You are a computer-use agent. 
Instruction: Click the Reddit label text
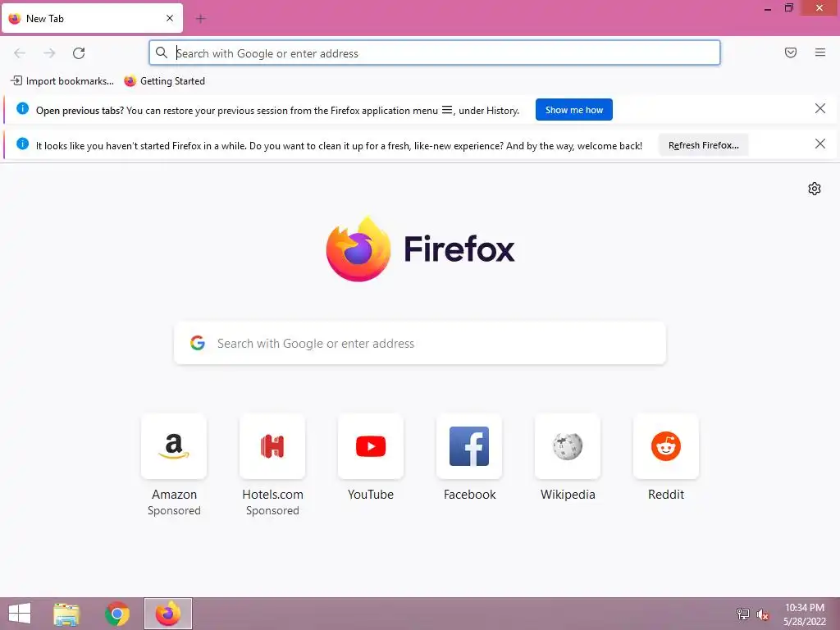(666, 495)
